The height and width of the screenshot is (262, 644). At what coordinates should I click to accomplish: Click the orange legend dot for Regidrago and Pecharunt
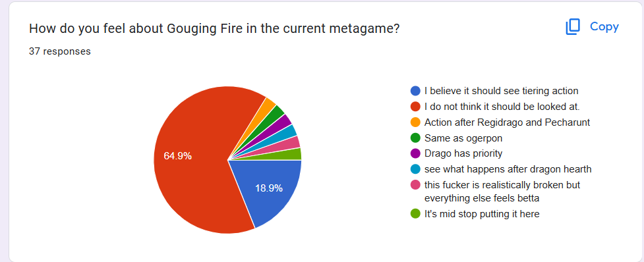coord(415,122)
